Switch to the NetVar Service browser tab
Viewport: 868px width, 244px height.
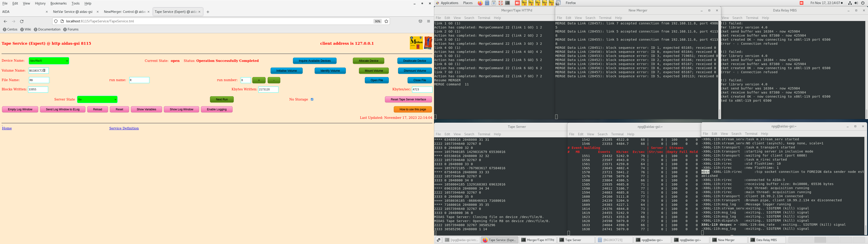pos(73,12)
